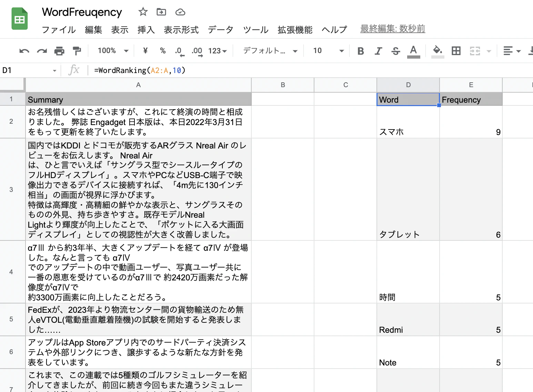Select the frequency 9 cell
Viewport: 533px width, 392px height.
point(471,122)
